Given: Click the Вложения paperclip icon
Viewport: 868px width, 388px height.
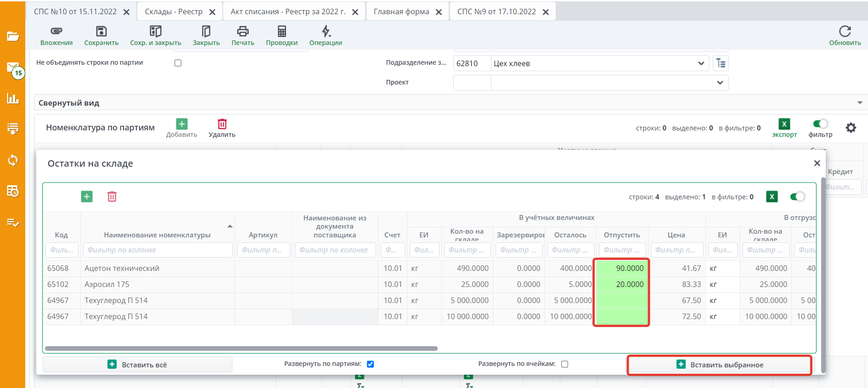Looking at the screenshot, I should click(x=56, y=31).
